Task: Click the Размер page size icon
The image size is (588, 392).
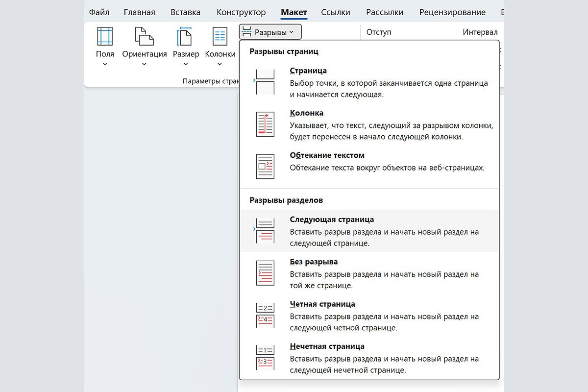Action: pos(186,37)
